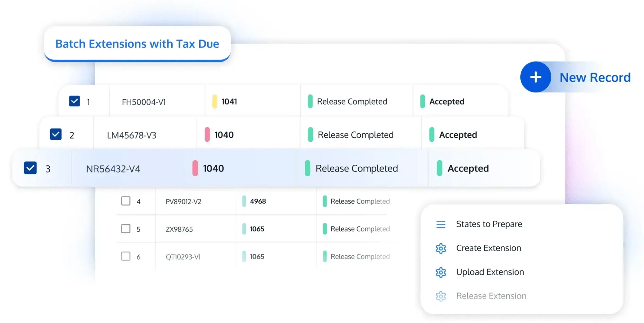This screenshot has width=644, height=323.
Task: Check row 6 for QT10293-V1
Action: click(125, 256)
